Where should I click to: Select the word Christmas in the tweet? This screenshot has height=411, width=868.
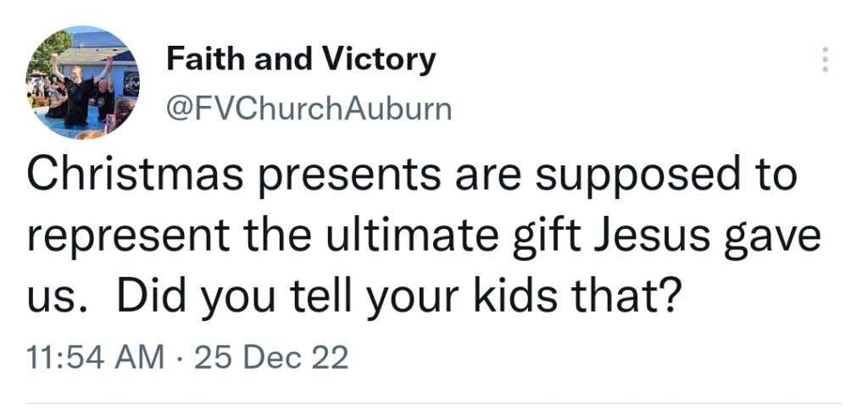coord(135,176)
